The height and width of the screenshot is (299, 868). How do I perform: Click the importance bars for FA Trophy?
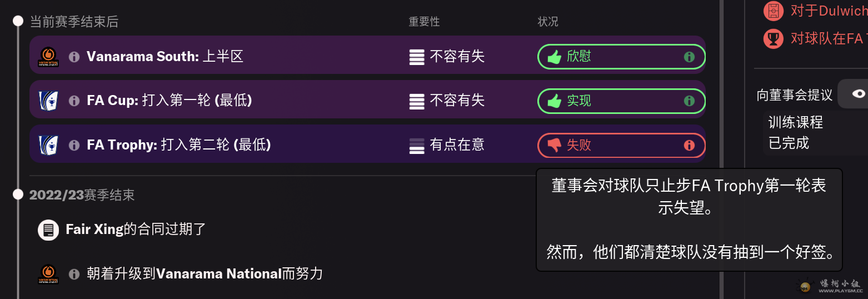(x=417, y=146)
